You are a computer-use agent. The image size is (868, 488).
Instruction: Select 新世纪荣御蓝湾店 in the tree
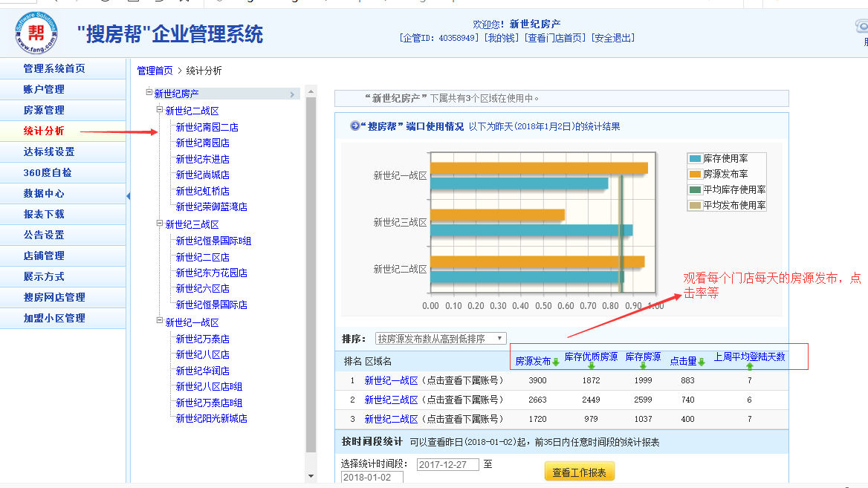[212, 206]
